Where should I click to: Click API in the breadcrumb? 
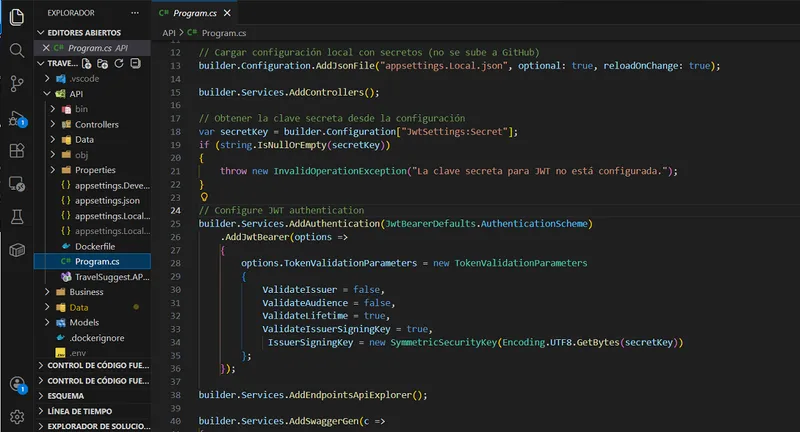click(169, 33)
